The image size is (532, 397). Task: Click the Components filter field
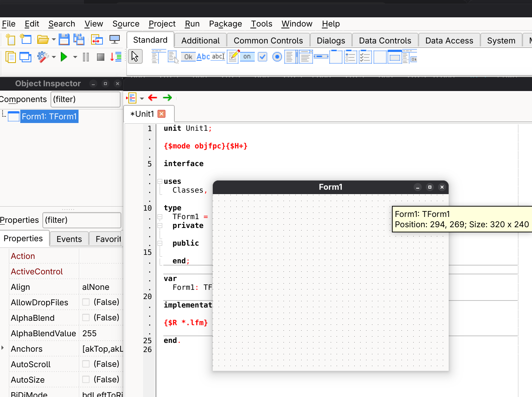[86, 99]
